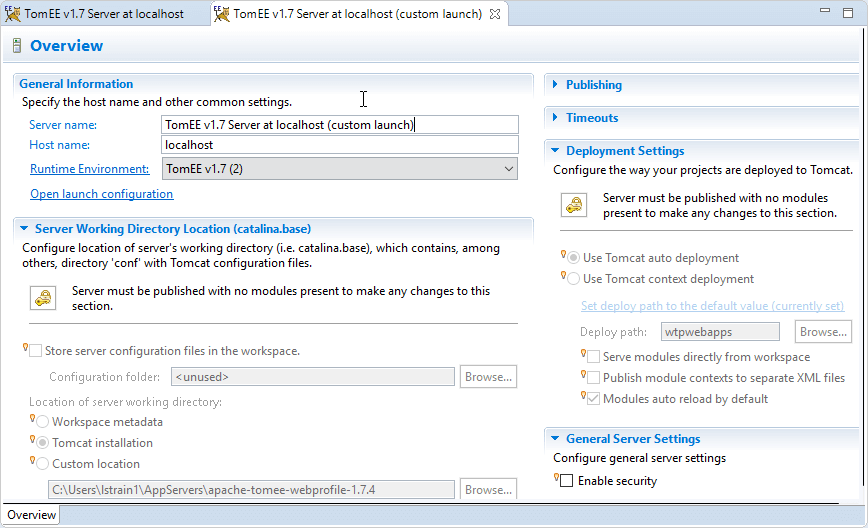The image size is (868, 528).
Task: Click the lock icon in the Deployment Settings section
Action: [574, 205]
